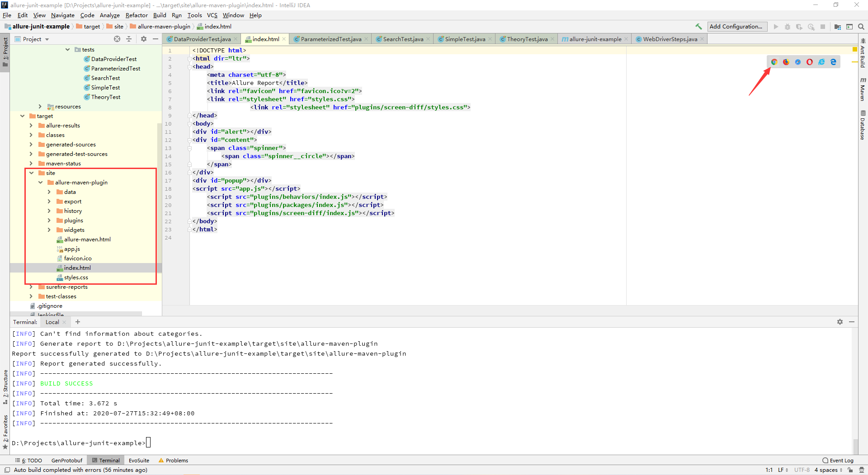This screenshot has height=475, width=868.
Task: Collapse the site folder
Action: [31, 173]
